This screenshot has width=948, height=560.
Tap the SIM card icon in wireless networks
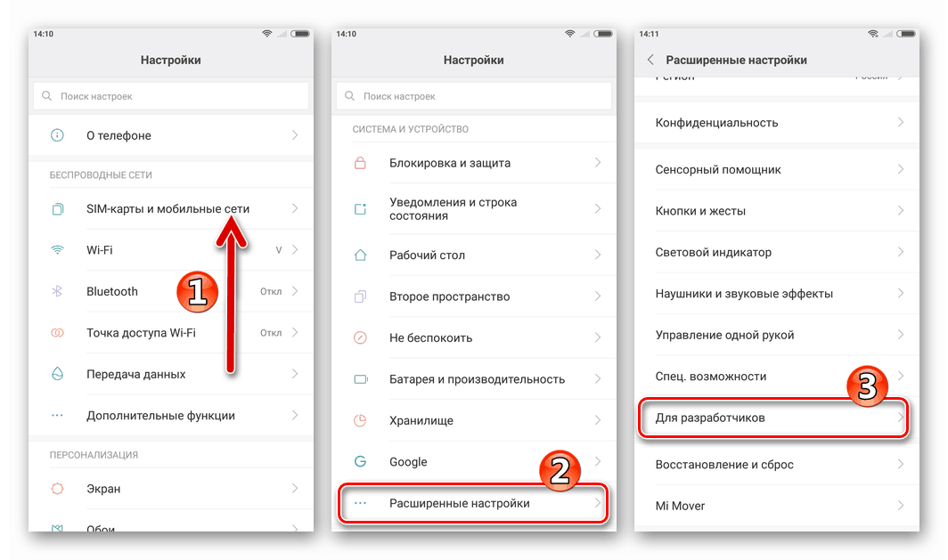point(57,209)
